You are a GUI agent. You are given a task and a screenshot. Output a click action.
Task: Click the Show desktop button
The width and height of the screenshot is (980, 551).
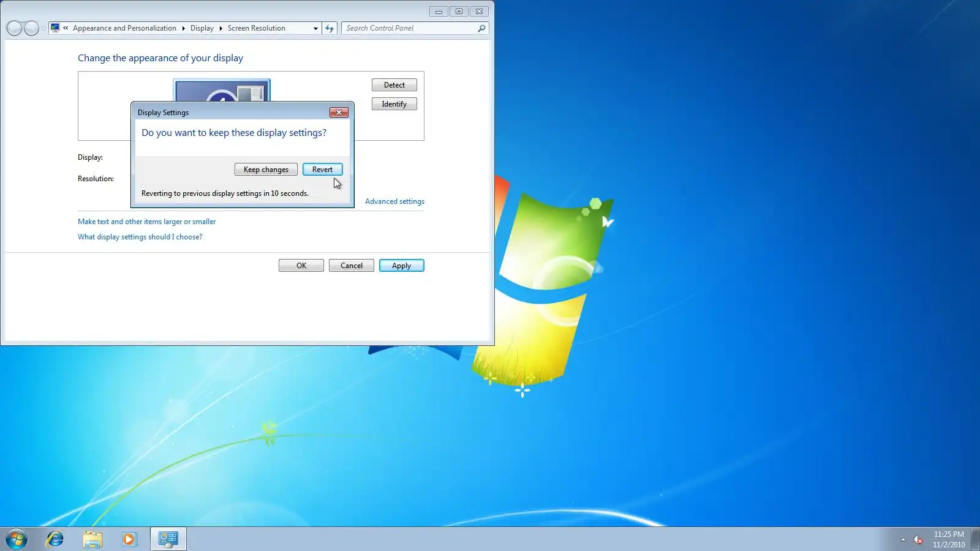(975, 539)
